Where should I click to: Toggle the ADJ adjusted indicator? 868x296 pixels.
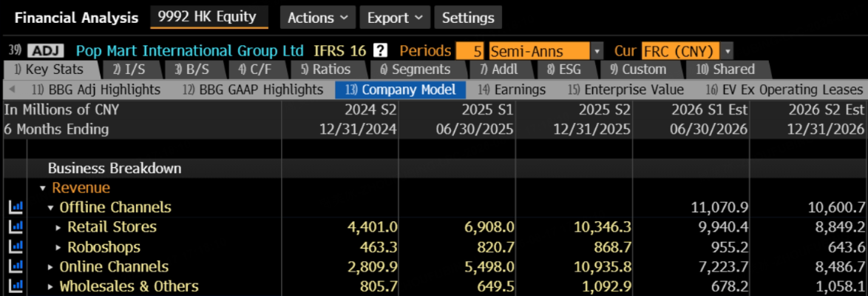[46, 51]
